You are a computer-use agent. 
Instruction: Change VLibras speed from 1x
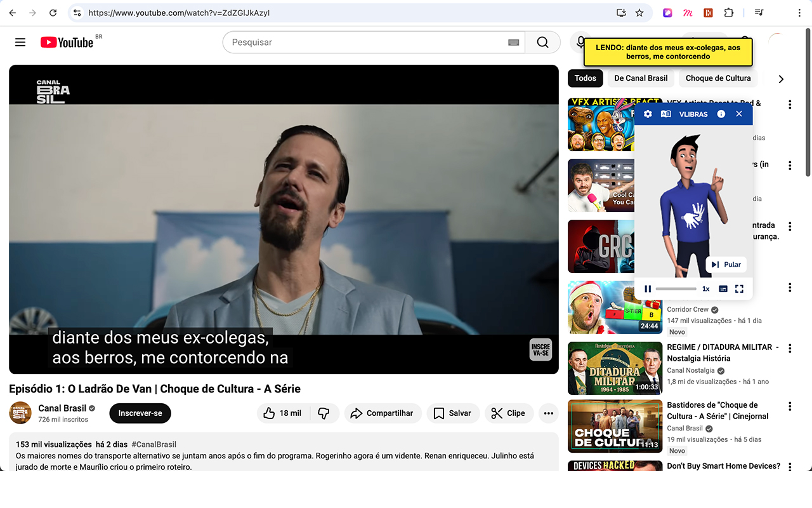click(x=706, y=289)
